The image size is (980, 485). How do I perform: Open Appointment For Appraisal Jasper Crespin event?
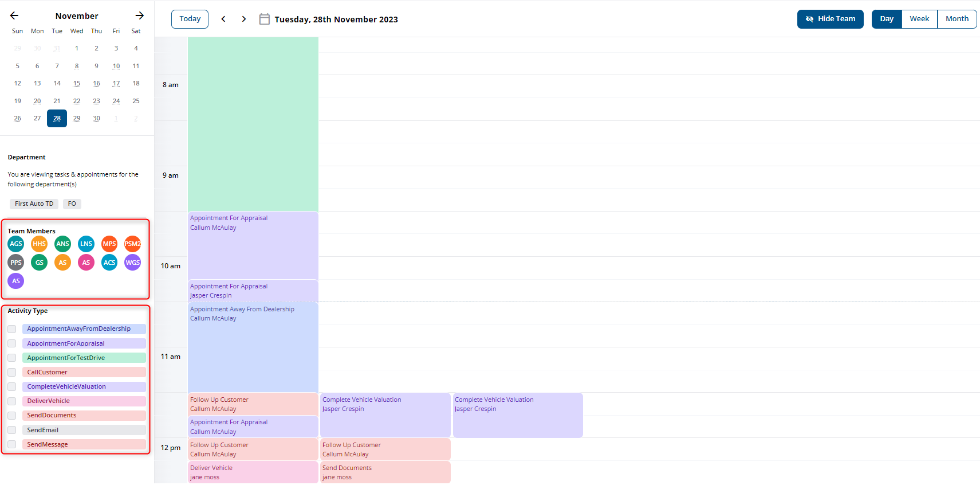253,291
